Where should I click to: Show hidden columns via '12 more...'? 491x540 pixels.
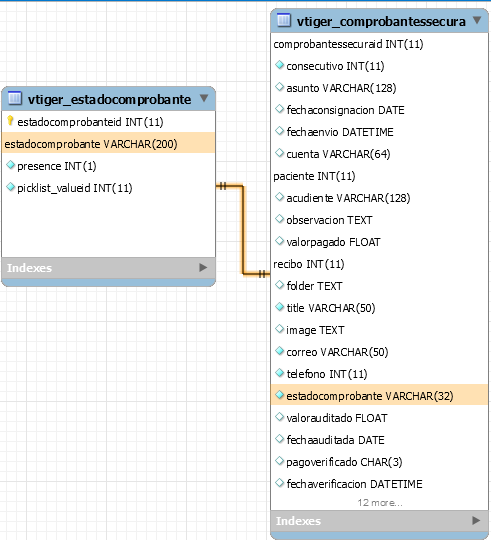point(380,503)
